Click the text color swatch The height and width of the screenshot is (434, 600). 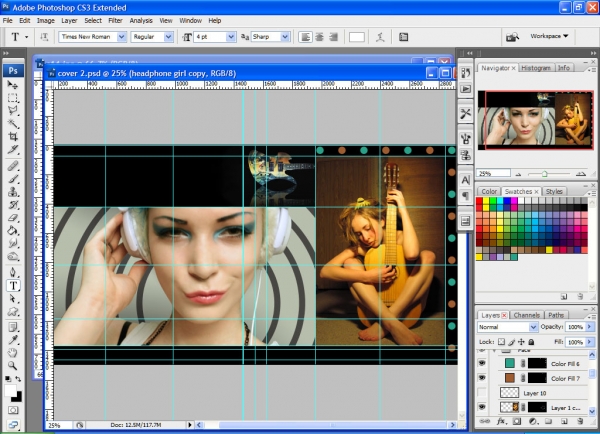coord(356,37)
